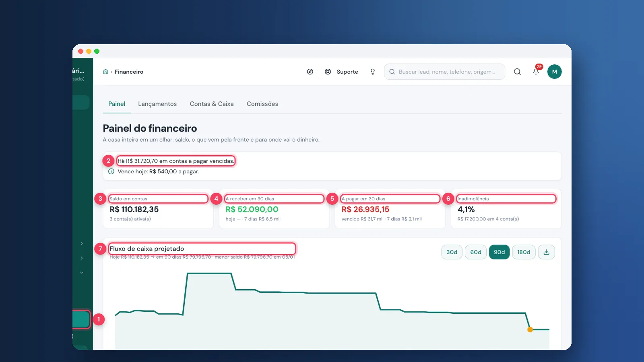This screenshot has width=644, height=362.
Task: Go to the Contas & Caixa tab
Action: (212, 104)
